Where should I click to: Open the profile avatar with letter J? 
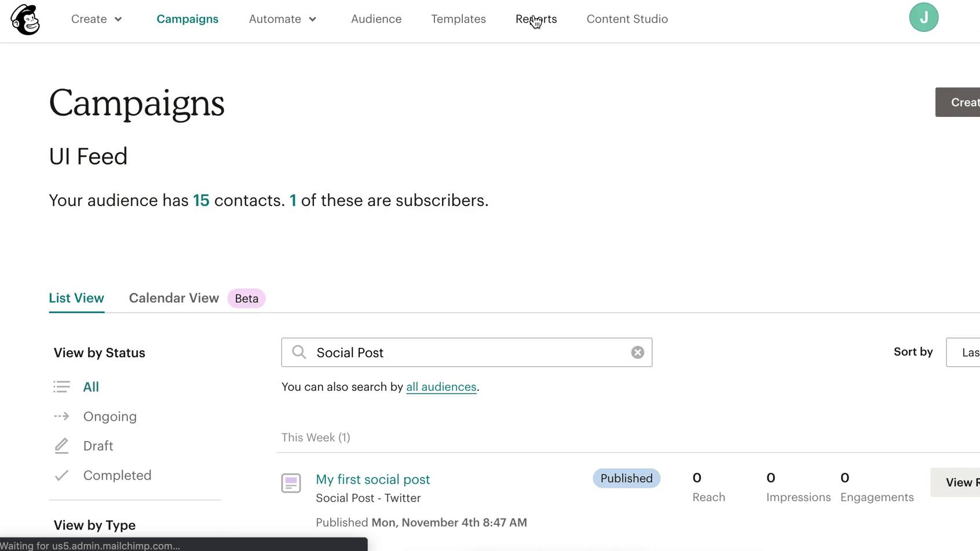(x=923, y=17)
